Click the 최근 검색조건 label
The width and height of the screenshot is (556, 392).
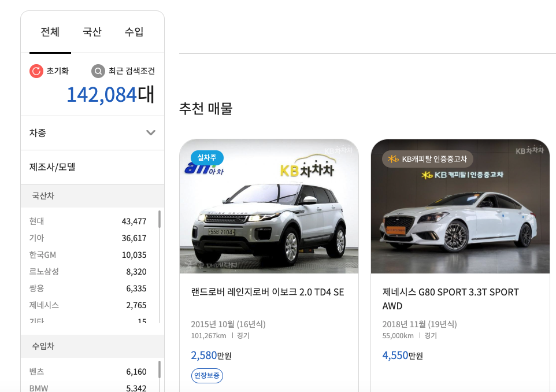[132, 71]
